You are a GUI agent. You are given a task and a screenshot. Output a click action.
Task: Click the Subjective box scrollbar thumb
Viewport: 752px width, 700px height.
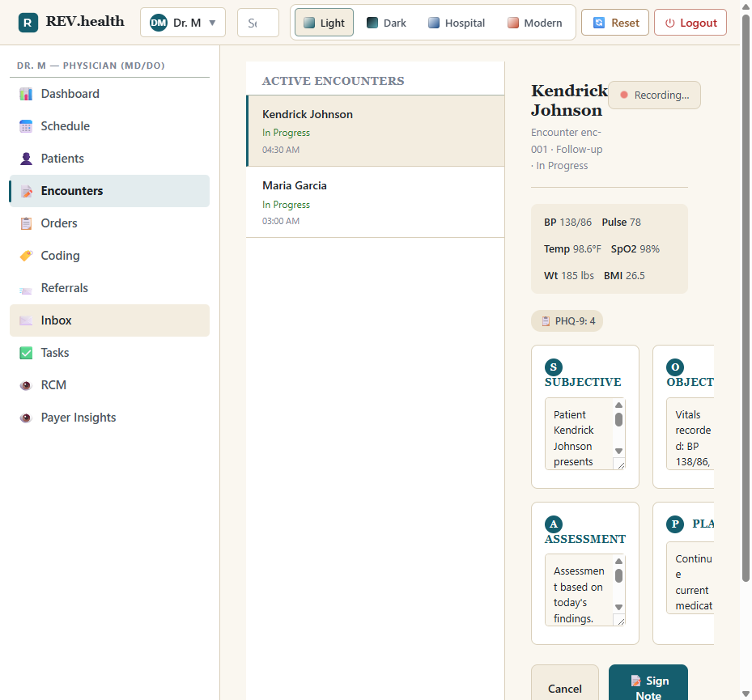pos(618,419)
